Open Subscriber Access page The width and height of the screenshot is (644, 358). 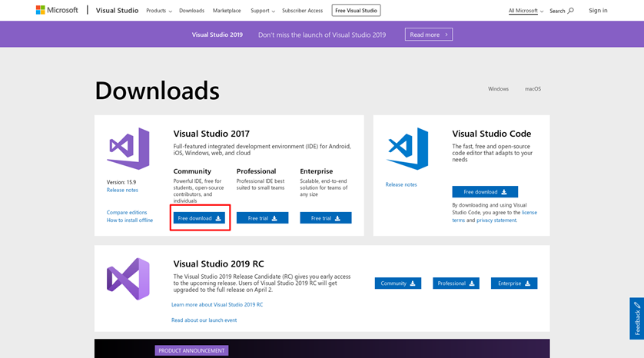coord(302,11)
